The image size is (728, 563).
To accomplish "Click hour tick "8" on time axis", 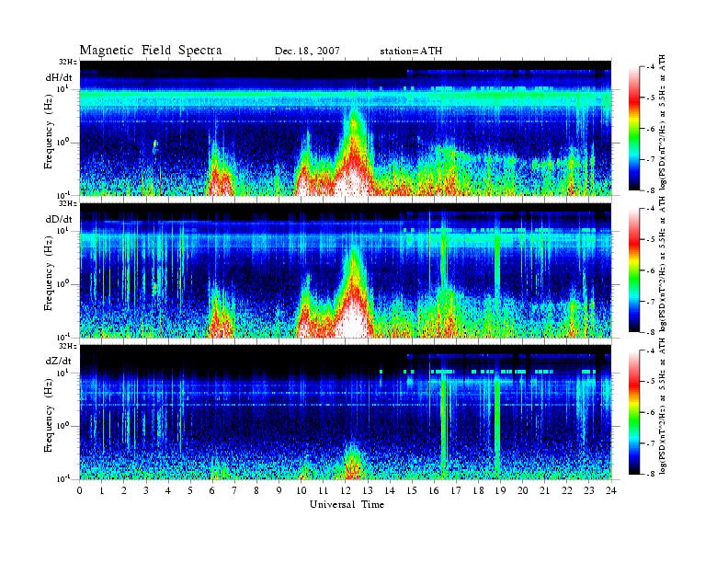I will point(256,490).
